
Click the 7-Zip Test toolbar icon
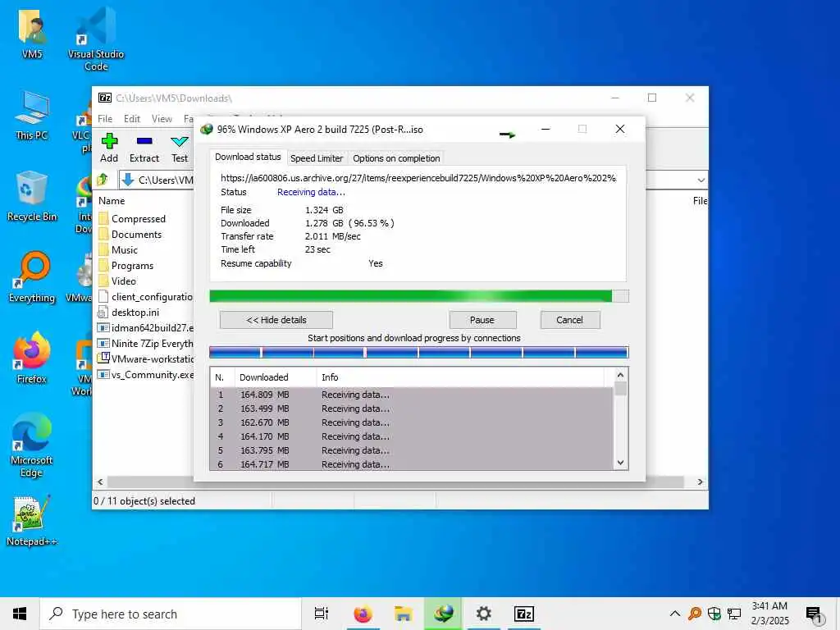tap(180, 141)
